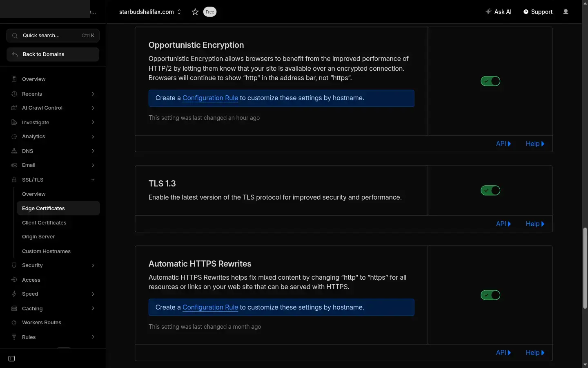Expand the Rules sidebar section
588x368 pixels.
pos(93,337)
